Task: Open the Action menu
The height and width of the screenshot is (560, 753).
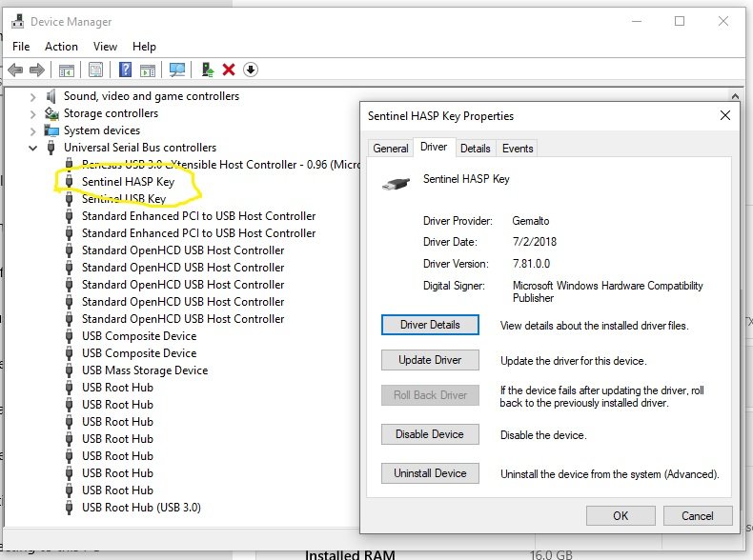Action: [x=61, y=47]
